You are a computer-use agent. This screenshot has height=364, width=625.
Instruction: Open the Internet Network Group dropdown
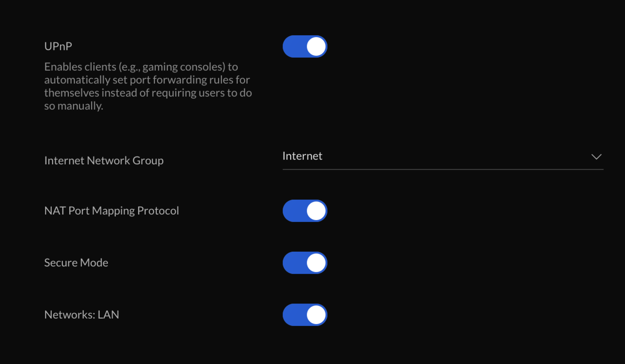(x=442, y=157)
